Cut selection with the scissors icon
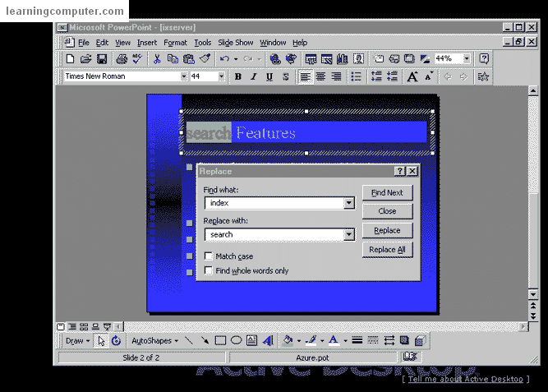The image size is (548, 392). 157,58
